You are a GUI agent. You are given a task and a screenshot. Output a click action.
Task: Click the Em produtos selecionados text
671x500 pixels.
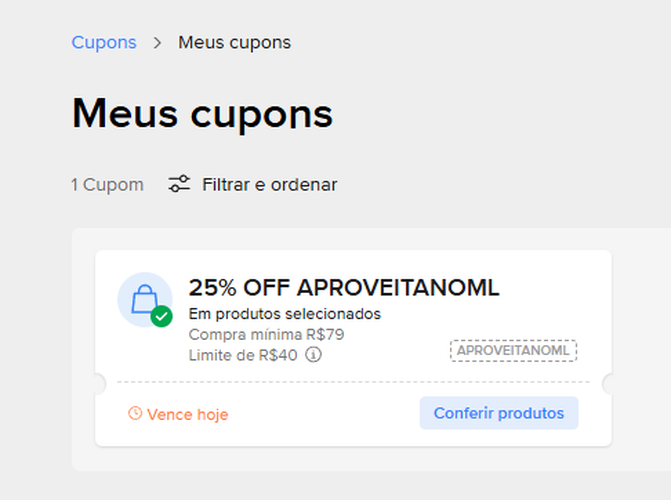coord(285,314)
